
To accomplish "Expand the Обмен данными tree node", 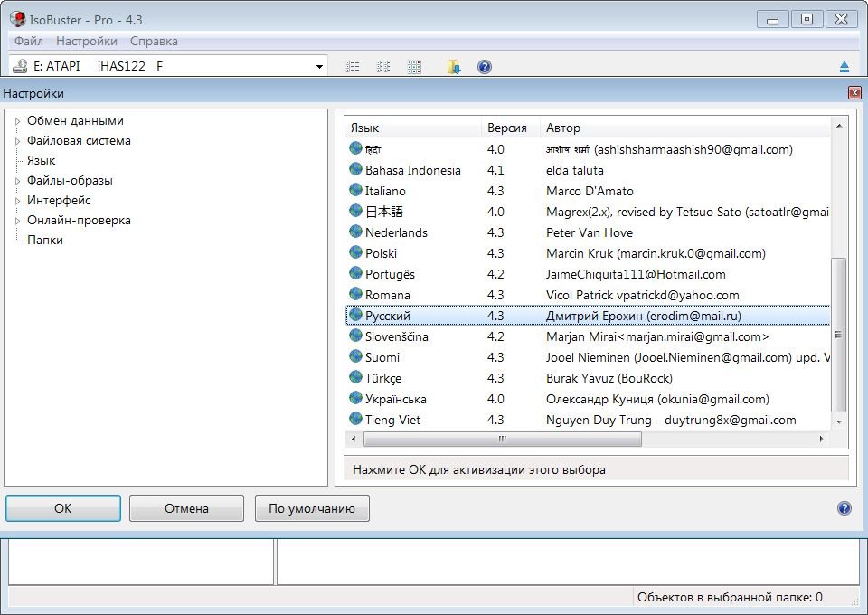I will coord(18,121).
